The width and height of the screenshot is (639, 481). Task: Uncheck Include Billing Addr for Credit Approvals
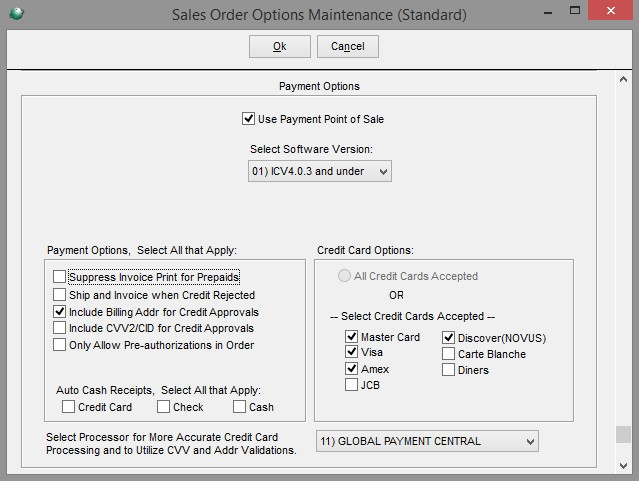click(59, 312)
